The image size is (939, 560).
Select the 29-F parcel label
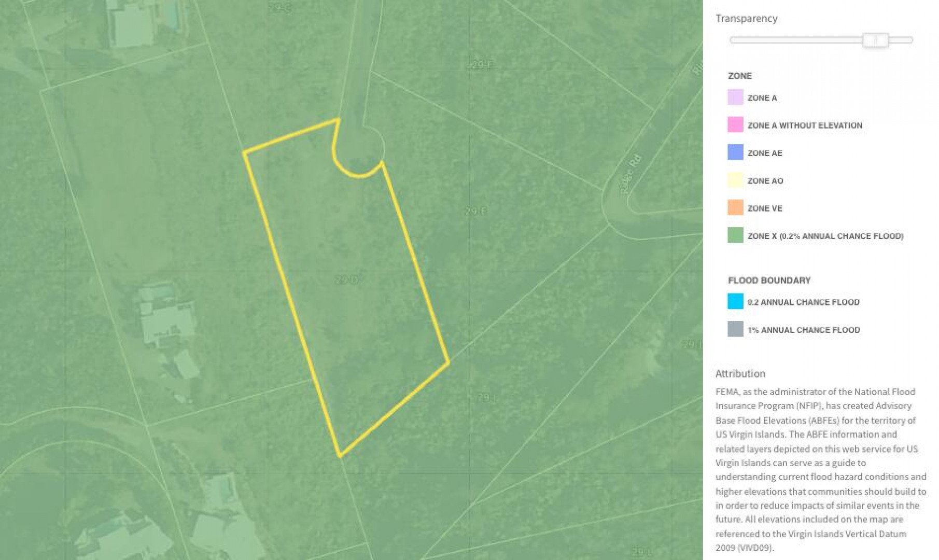click(x=482, y=65)
